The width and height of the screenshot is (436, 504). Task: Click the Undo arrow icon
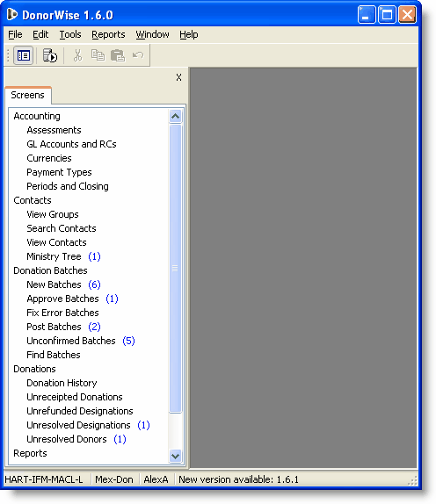pyautogui.click(x=138, y=55)
